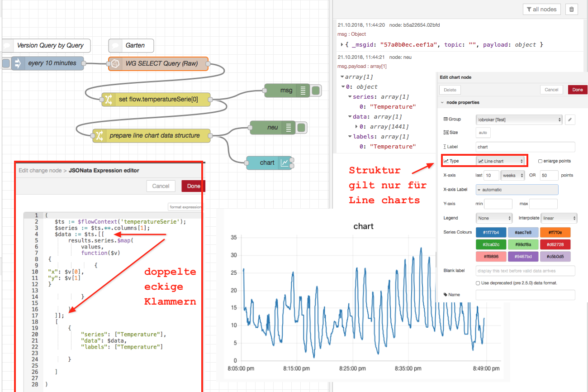Screen dimensions: 588x392
Task: Click inject button on eyery 10 minutes node
Action: pyautogui.click(x=5, y=63)
